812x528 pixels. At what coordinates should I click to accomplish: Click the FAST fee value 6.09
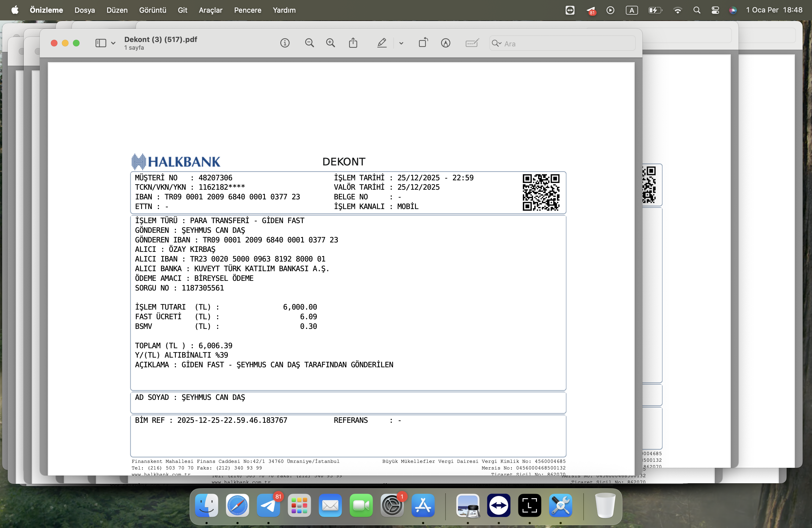(x=309, y=316)
